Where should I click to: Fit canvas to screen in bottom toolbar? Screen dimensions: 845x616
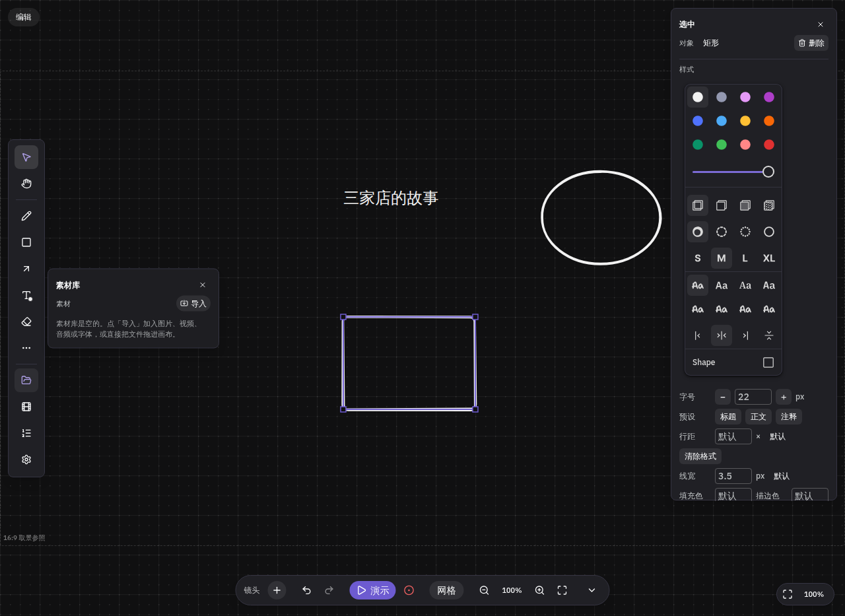coord(562,590)
